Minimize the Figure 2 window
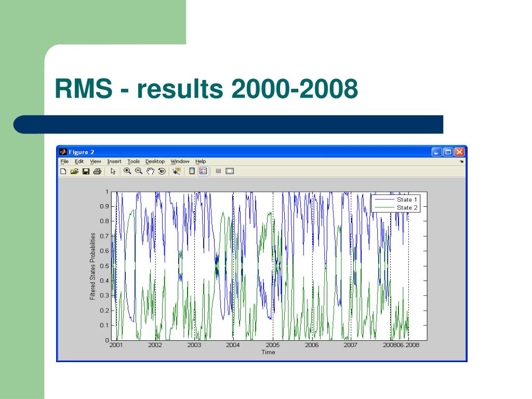The image size is (532, 399). [436, 152]
